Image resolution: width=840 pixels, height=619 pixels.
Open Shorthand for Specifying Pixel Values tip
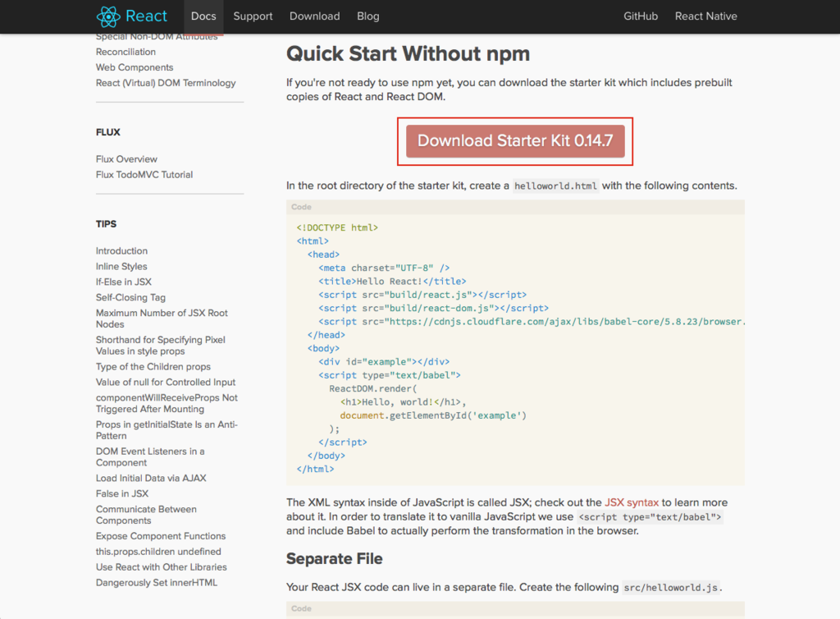click(x=161, y=345)
